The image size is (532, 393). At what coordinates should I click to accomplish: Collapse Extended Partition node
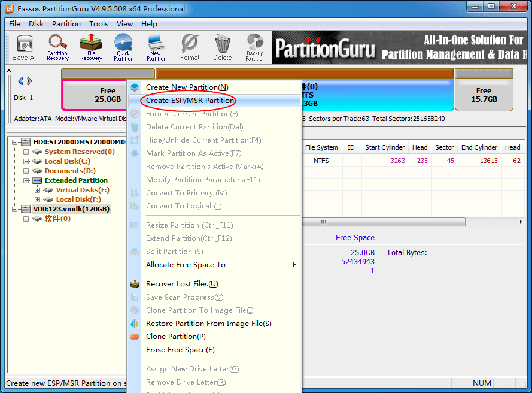[x=26, y=180]
